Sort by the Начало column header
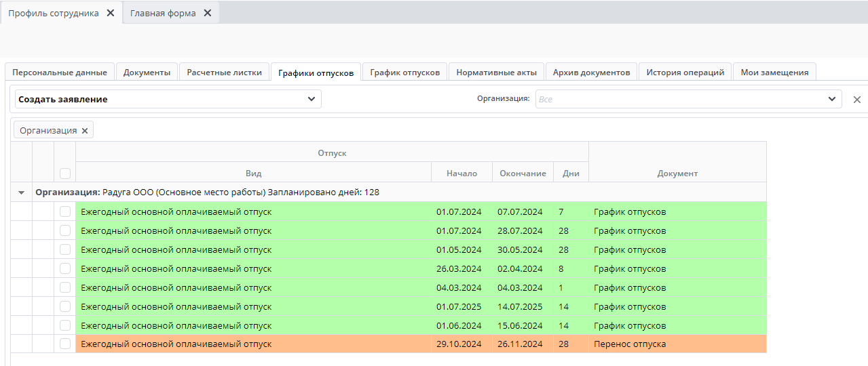Viewport: 868px width, 366px height. [x=461, y=173]
